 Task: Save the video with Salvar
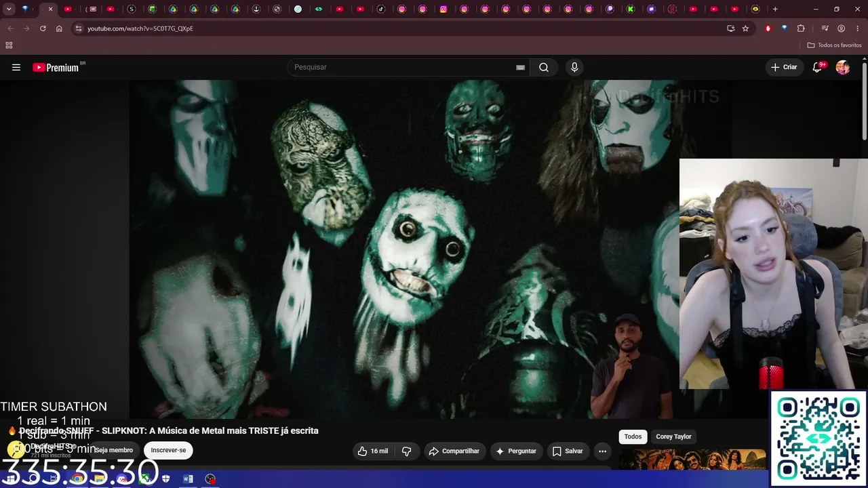point(568,451)
